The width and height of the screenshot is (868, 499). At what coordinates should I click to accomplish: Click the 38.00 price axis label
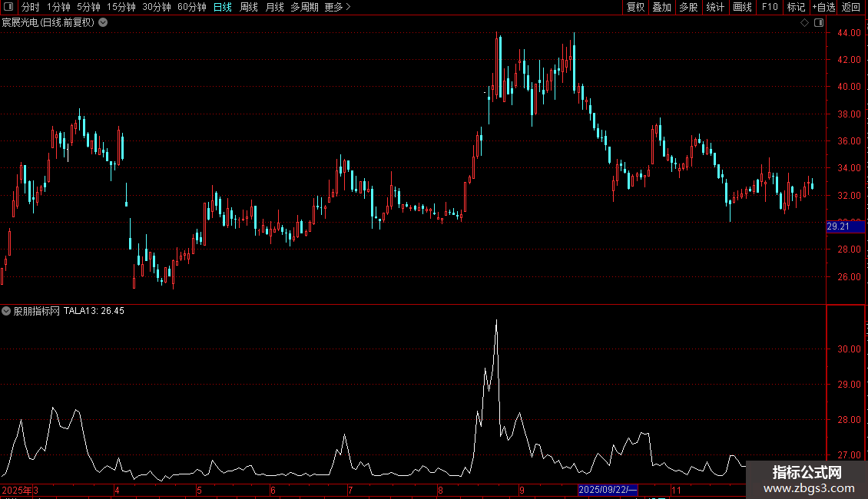coord(849,114)
